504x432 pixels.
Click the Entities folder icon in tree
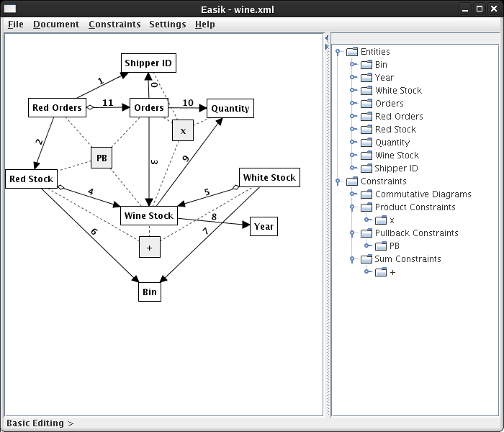(x=351, y=52)
